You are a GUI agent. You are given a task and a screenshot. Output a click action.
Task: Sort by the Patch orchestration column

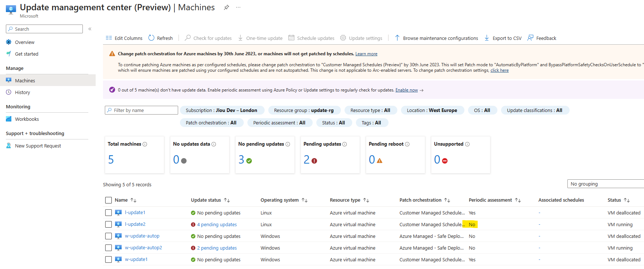click(424, 200)
